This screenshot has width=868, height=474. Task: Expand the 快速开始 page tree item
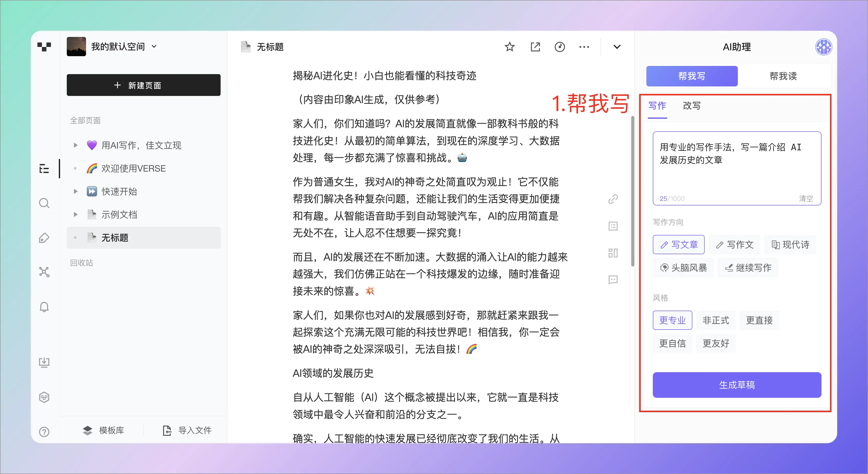[x=76, y=191]
